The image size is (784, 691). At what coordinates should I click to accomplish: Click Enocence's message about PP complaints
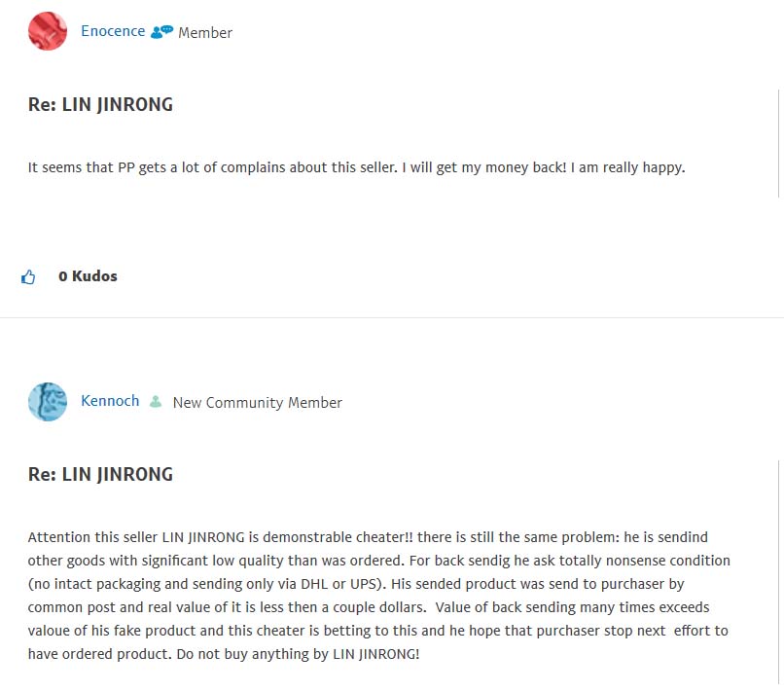click(x=243, y=167)
